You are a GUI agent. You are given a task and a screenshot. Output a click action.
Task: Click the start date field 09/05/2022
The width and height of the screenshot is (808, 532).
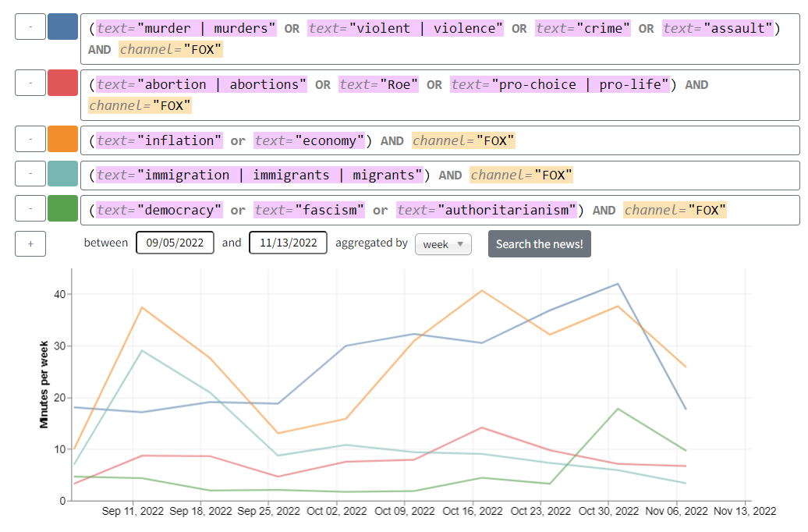point(175,243)
